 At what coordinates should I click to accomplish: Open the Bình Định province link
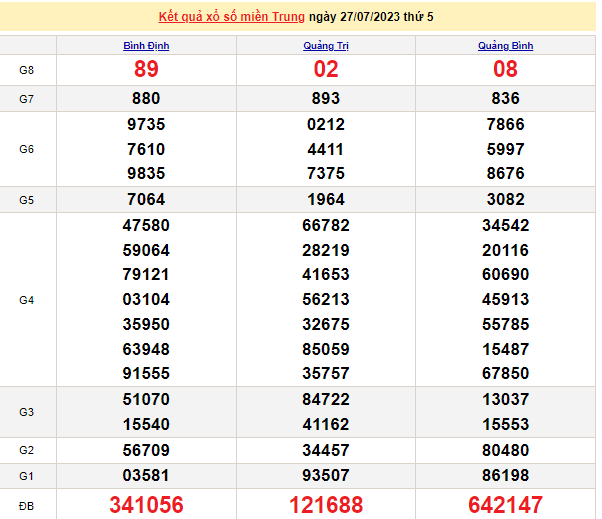coord(146,46)
